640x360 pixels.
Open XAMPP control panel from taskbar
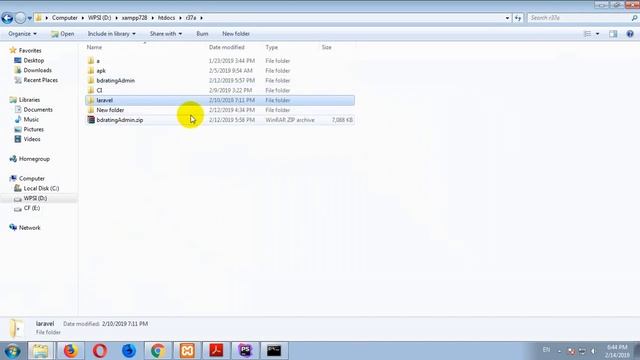187,351
